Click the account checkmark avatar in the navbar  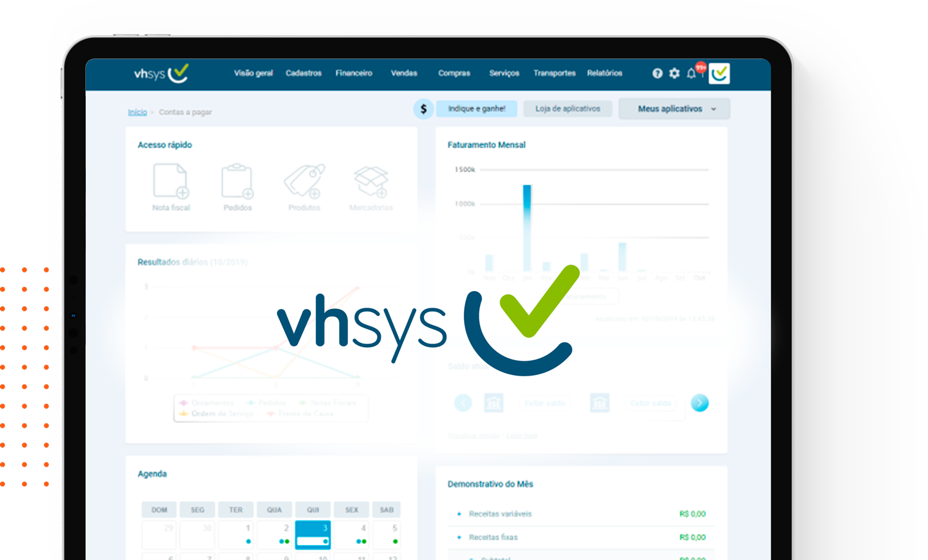[x=719, y=73]
